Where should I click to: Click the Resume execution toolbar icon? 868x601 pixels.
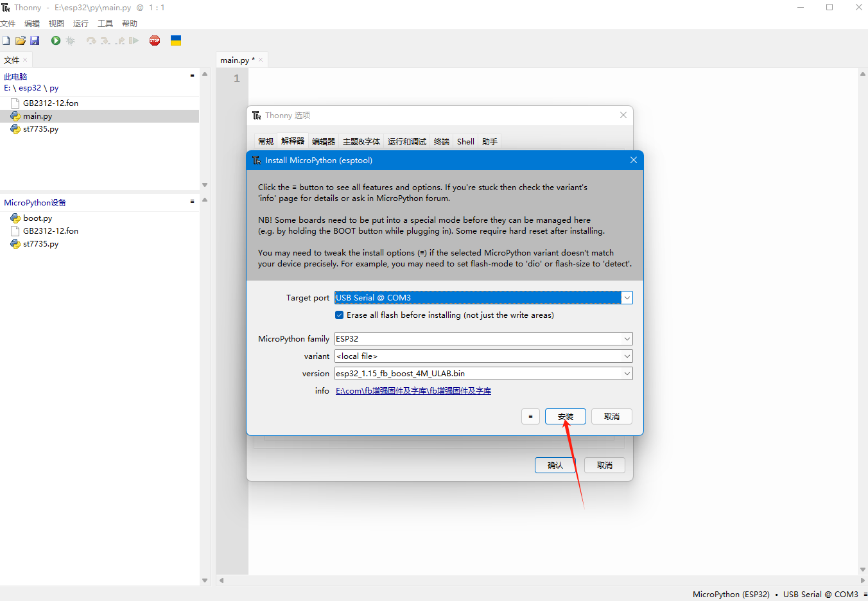click(134, 40)
